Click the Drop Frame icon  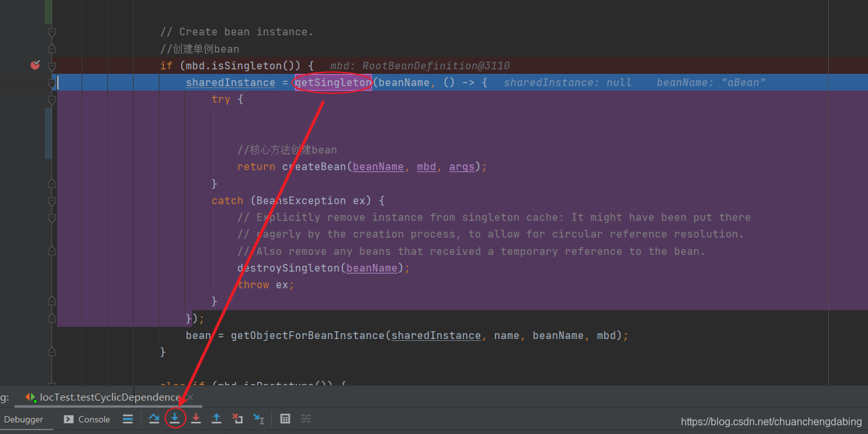click(238, 419)
